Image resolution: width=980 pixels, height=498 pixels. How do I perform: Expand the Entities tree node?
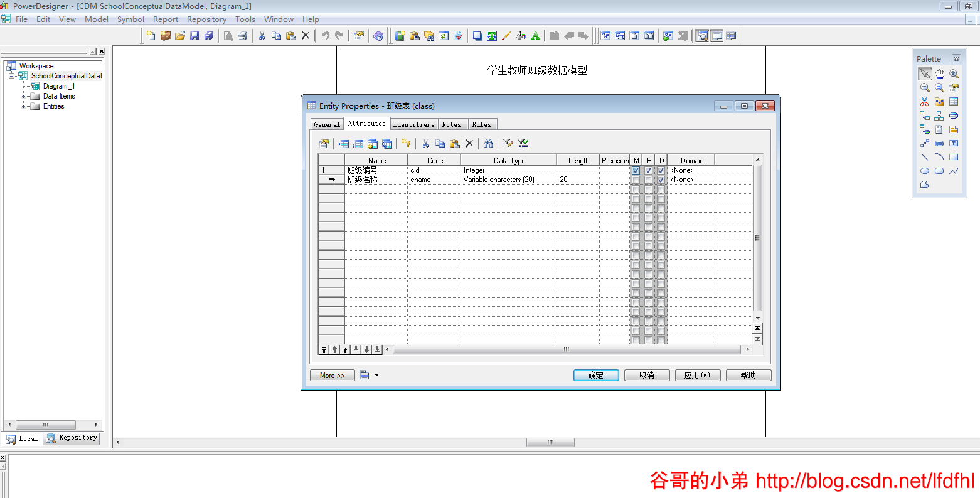(x=23, y=106)
